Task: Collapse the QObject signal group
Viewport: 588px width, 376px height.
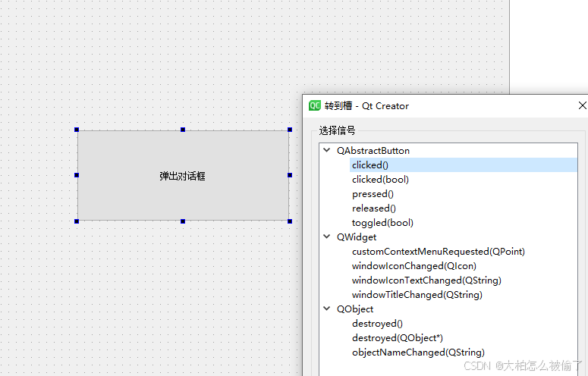Action: pyautogui.click(x=327, y=309)
